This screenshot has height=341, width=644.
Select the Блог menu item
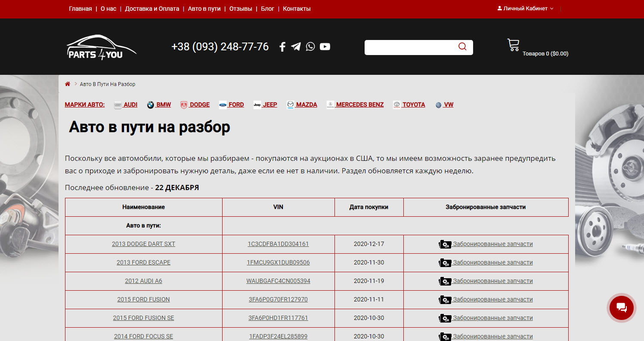268,8
